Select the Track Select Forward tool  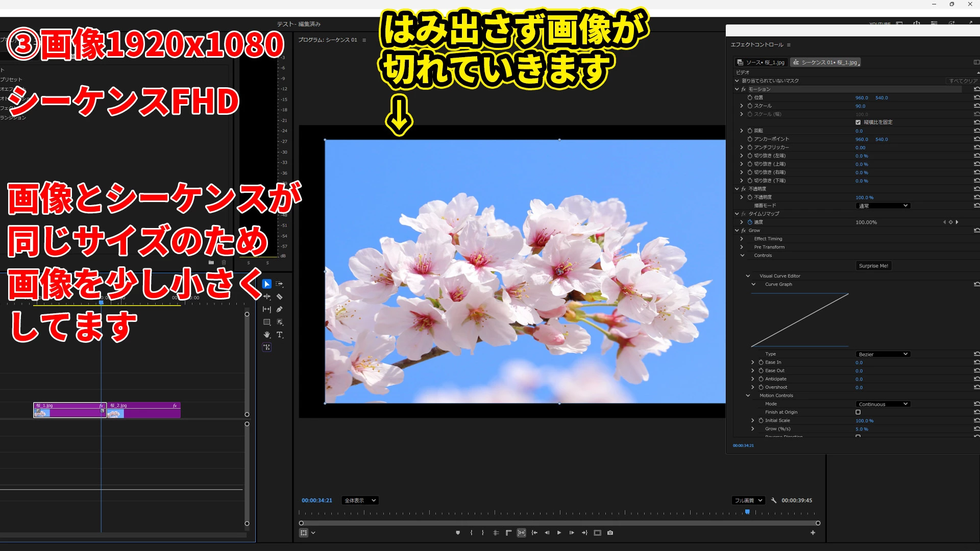click(x=279, y=284)
